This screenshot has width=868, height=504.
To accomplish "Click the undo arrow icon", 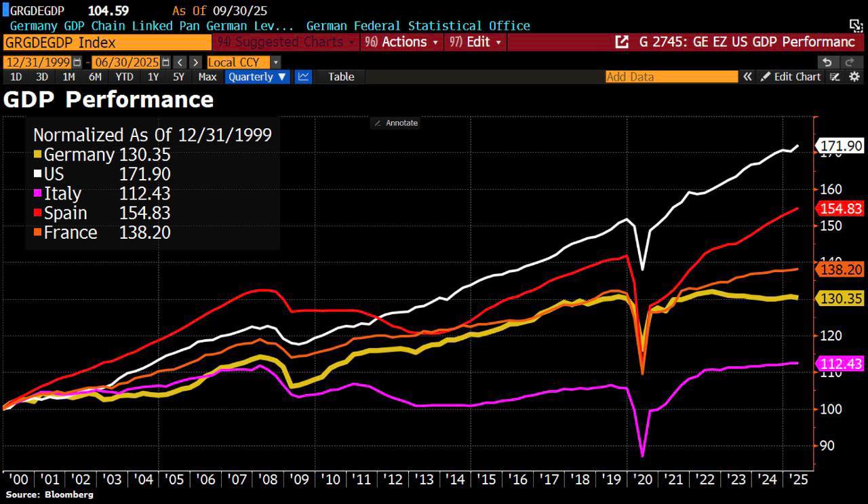I will 827,62.
